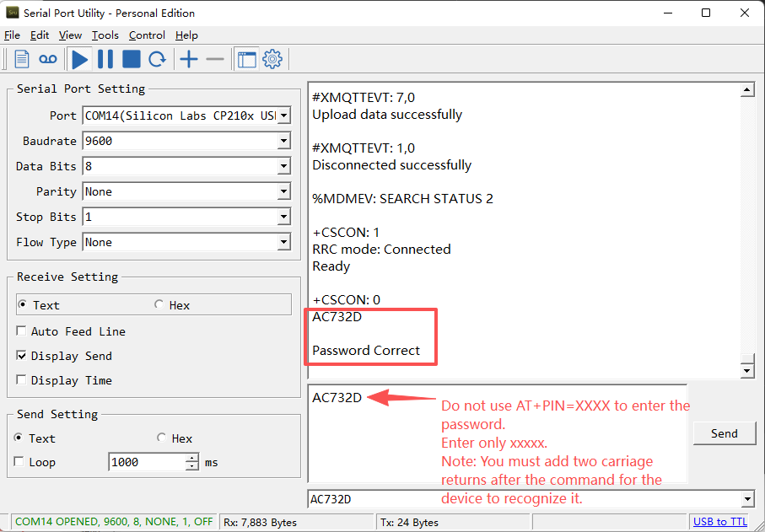Expand the Flow Type dropdown
This screenshot has width=765, height=532.
[283, 242]
